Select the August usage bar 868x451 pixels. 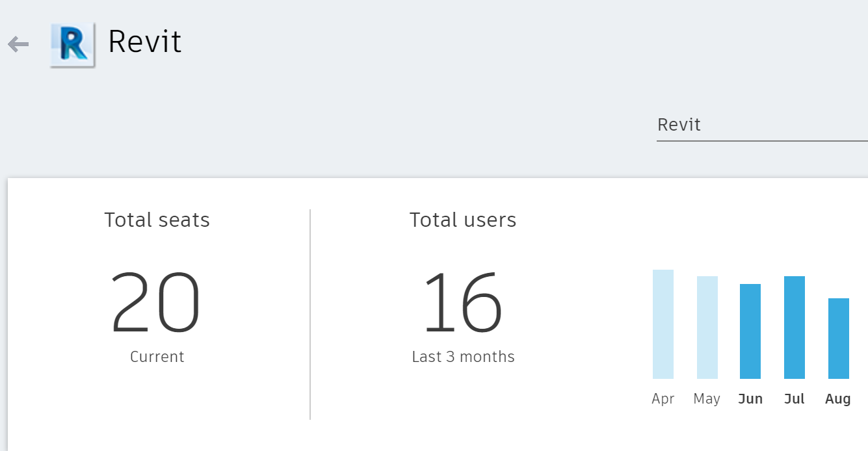tap(839, 339)
